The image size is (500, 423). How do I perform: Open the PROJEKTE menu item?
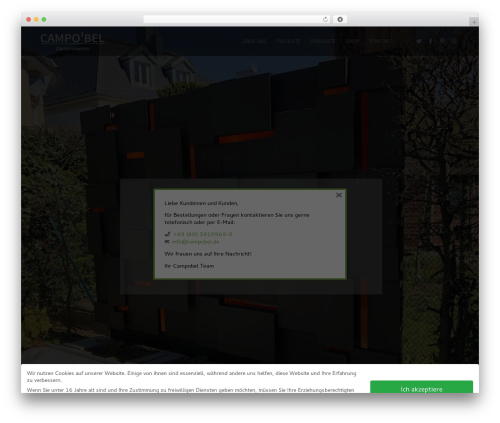[288, 41]
